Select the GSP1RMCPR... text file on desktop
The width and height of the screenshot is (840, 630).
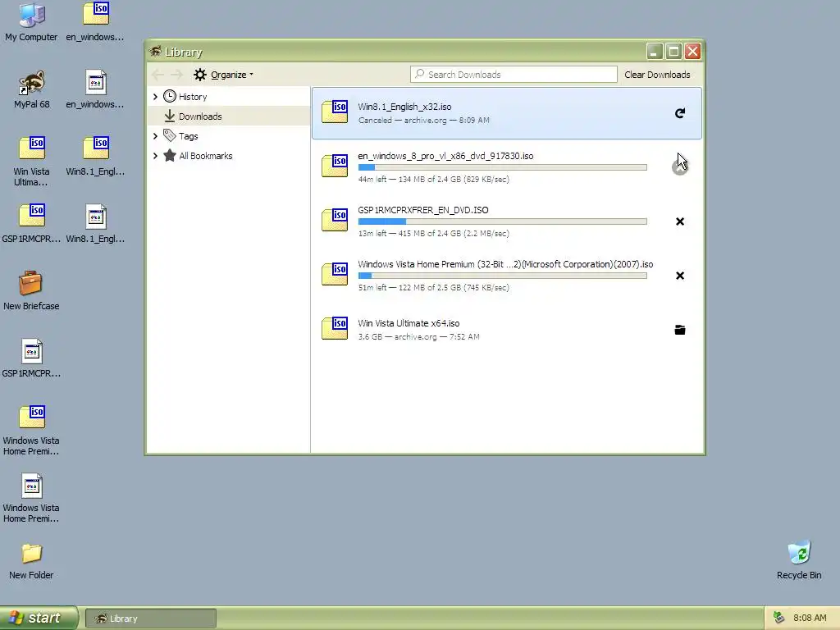(x=31, y=358)
